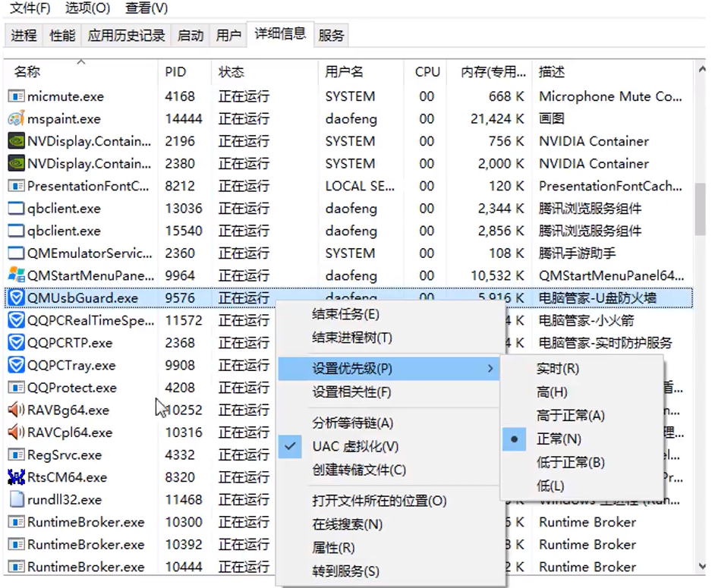
Task: Switch to the 性能 tab
Action: coord(62,35)
